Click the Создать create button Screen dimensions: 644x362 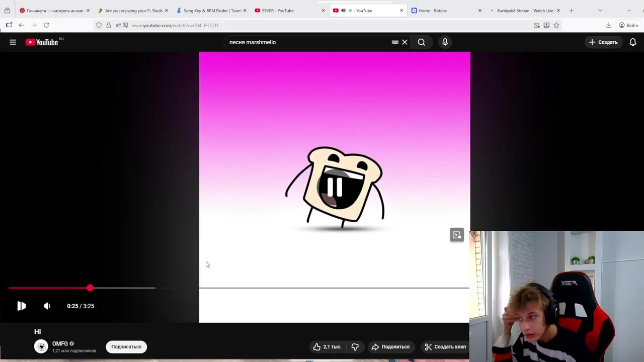click(x=603, y=42)
